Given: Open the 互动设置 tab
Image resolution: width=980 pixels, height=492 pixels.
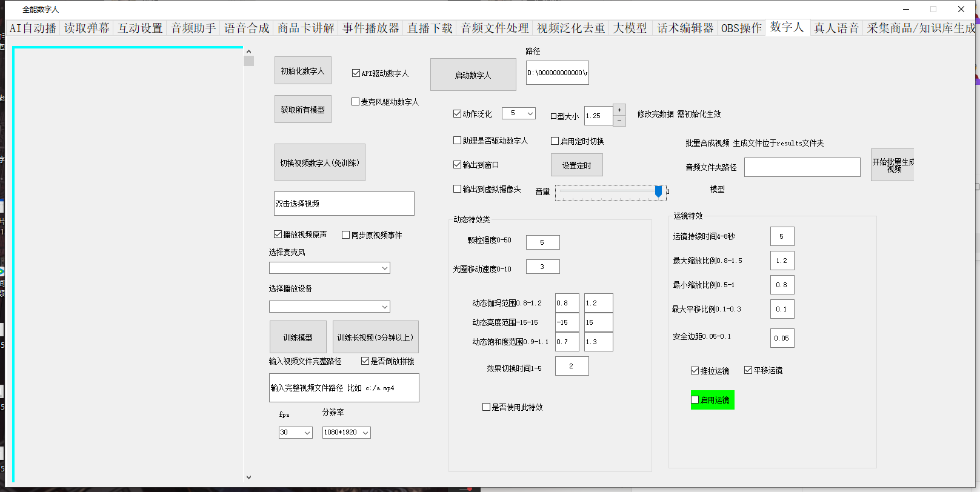Looking at the screenshot, I should (140, 28).
